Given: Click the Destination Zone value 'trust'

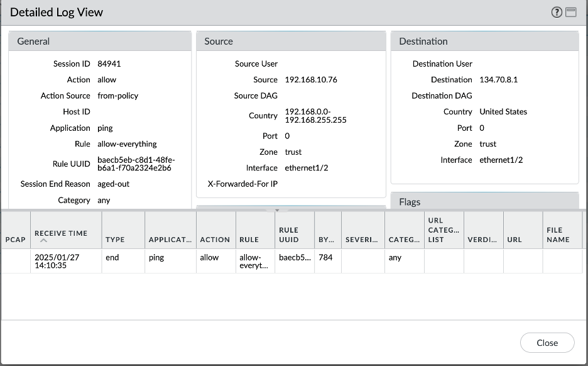Looking at the screenshot, I should (x=488, y=144).
